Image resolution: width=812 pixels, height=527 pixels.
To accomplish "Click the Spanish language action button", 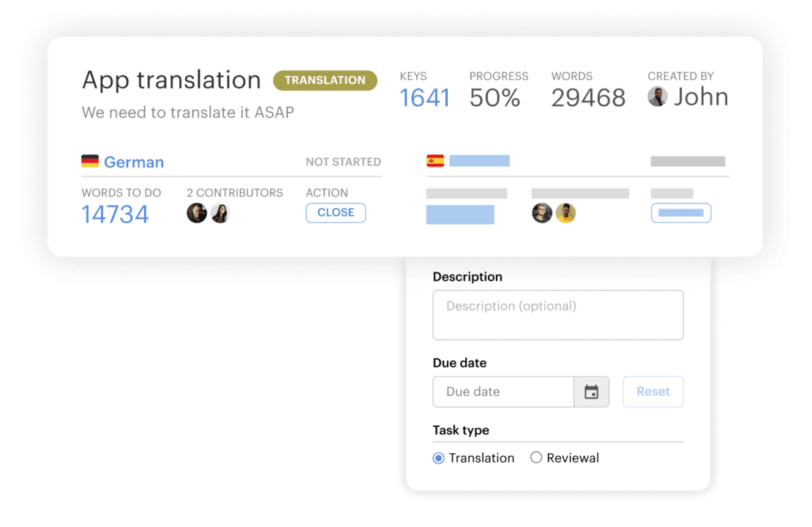I will click(x=681, y=213).
